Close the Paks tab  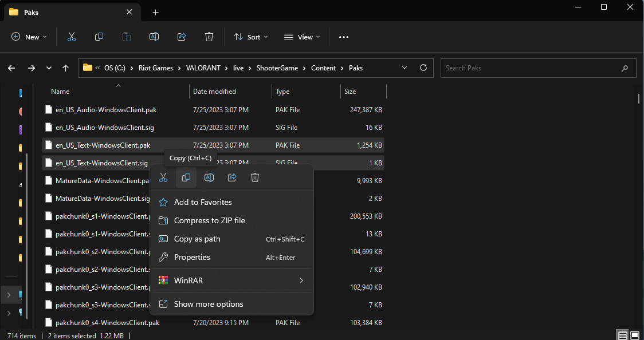click(x=129, y=12)
